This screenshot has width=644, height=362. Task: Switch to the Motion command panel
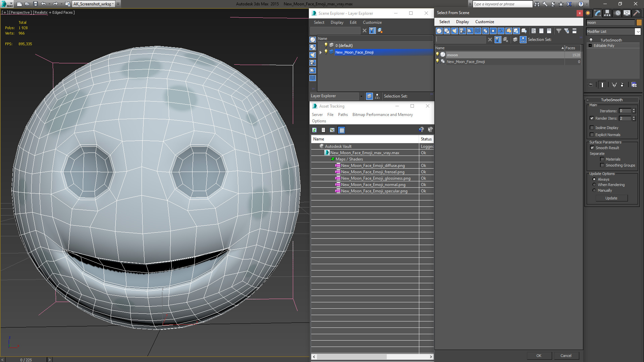[x=617, y=13]
